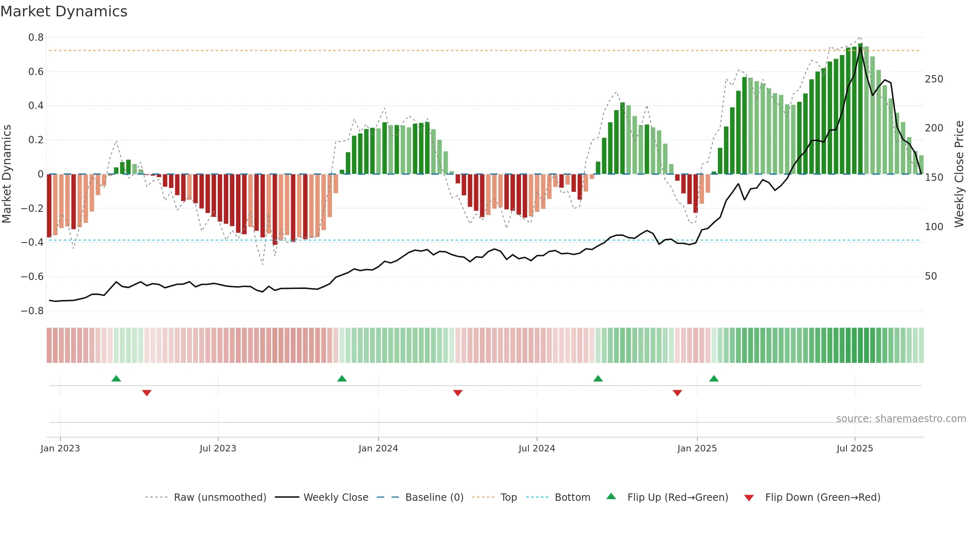
Task: Click the 0 left-axis tick label
Action: 40,174
